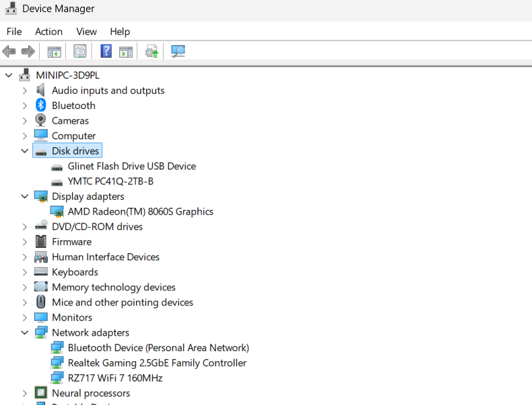Viewport: 532px width, 405px height.
Task: Collapse the Disk drives category
Action: 24,151
